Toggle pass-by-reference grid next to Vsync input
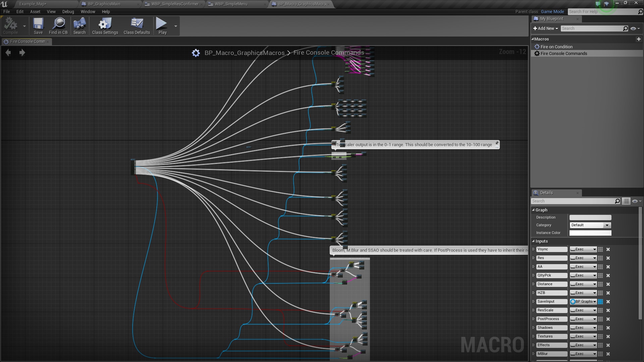This screenshot has height=362, width=644. pos(601,249)
